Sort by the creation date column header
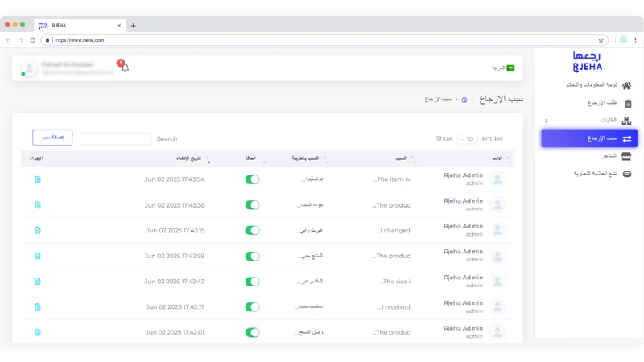This screenshot has width=644, height=362. (x=189, y=158)
